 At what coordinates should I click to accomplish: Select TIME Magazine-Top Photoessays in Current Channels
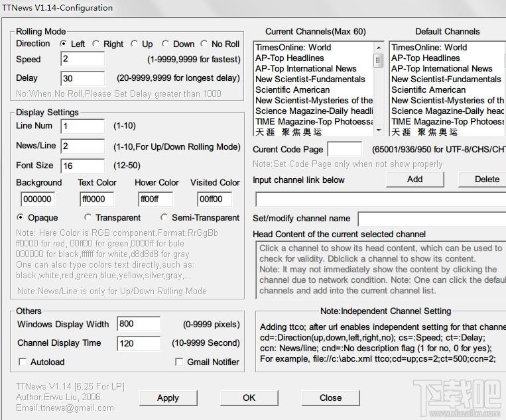coord(314,122)
